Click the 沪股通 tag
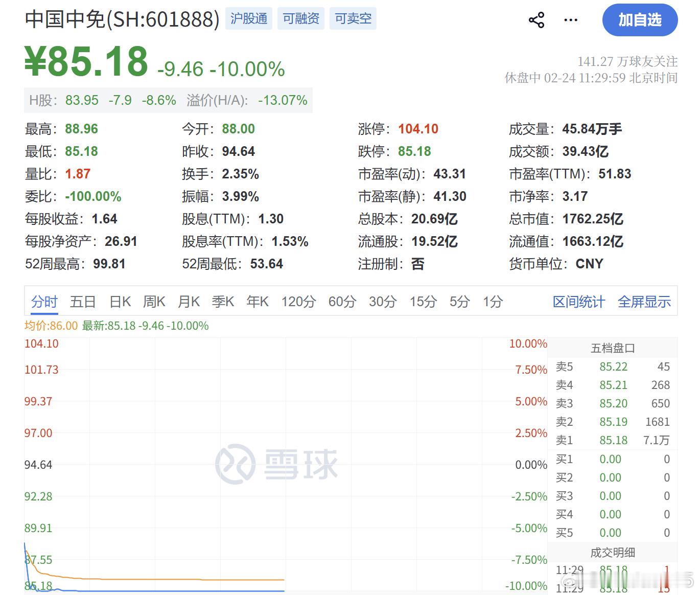The height and width of the screenshot is (595, 700). pos(249,19)
